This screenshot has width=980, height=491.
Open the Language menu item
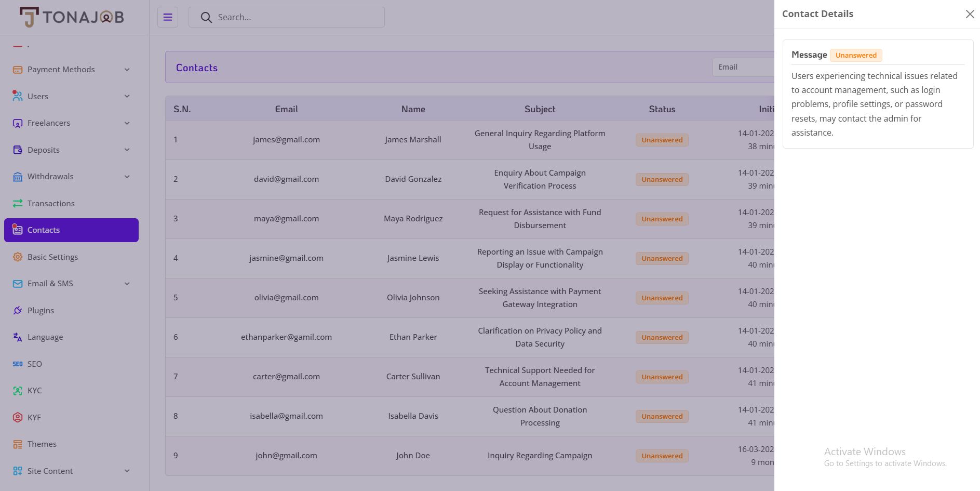coord(71,337)
